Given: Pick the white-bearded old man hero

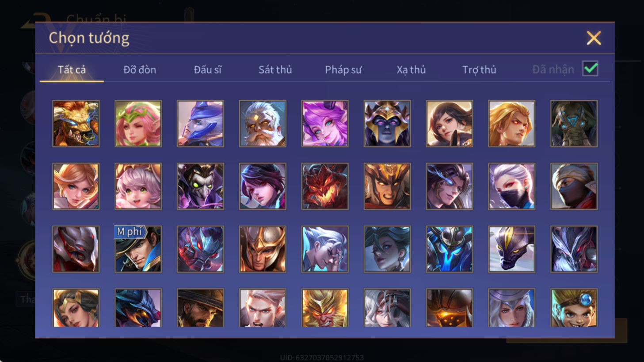Looking at the screenshot, I should (263, 124).
